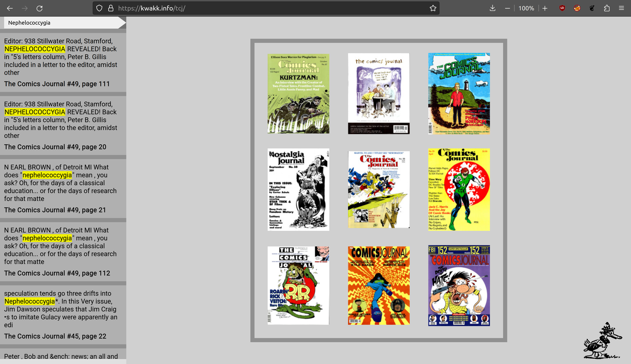Click the forward navigation arrow
The width and height of the screenshot is (631, 364).
24,8
